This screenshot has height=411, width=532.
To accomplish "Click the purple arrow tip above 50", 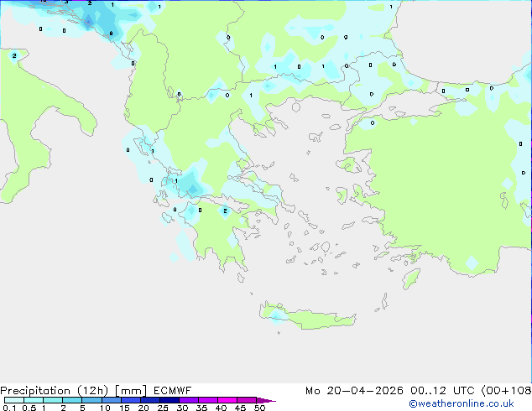I will coord(266,401).
